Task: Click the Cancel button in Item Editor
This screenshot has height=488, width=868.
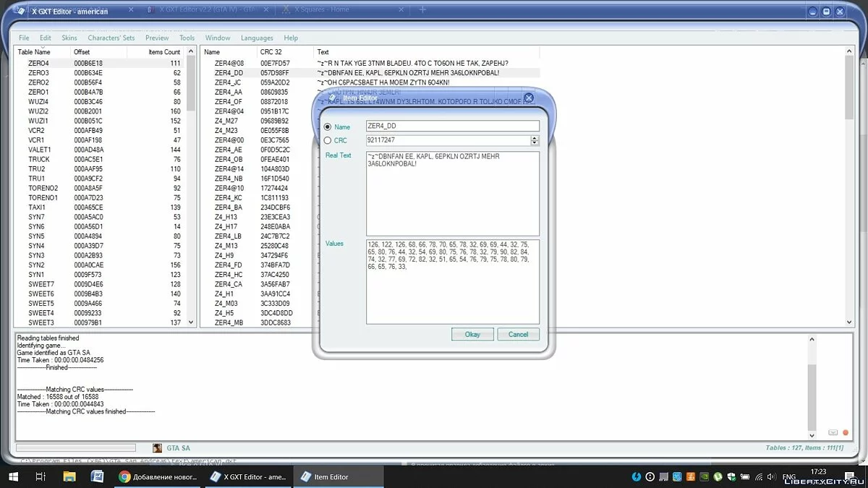Action: pos(518,334)
